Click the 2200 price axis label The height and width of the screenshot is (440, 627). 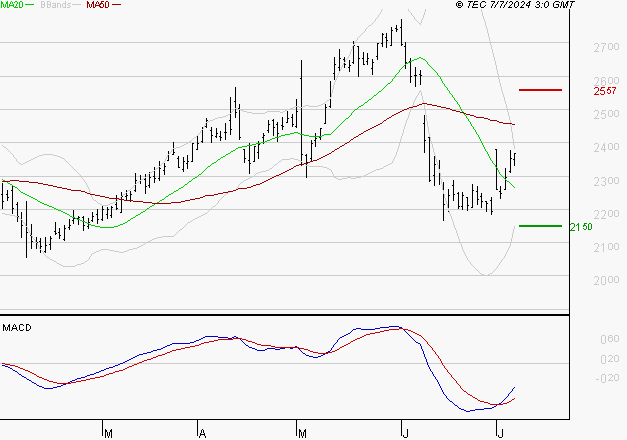point(606,214)
